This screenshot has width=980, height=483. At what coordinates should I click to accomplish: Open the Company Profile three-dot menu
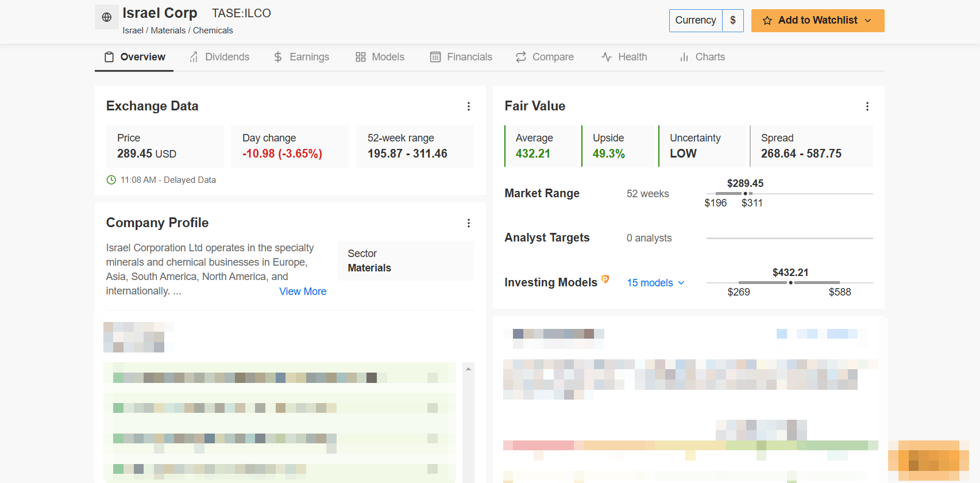point(469,223)
